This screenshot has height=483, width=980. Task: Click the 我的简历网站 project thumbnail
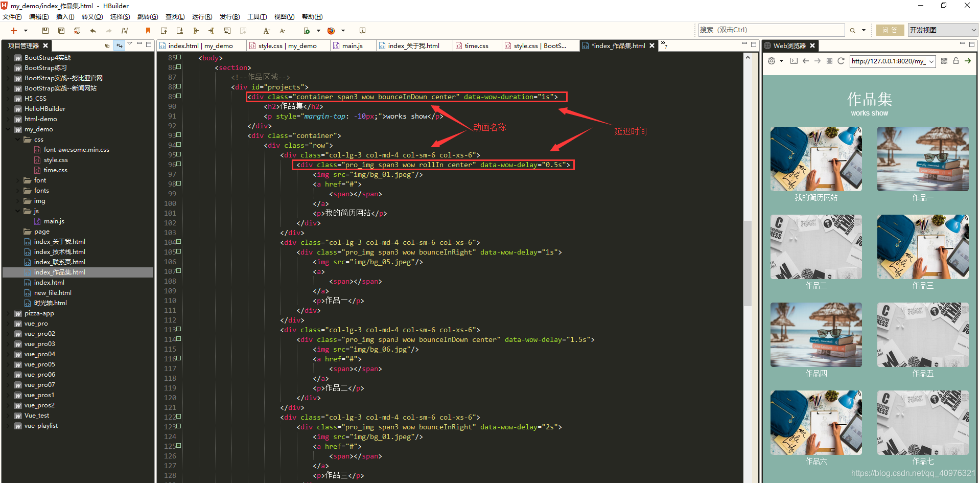[816, 159]
